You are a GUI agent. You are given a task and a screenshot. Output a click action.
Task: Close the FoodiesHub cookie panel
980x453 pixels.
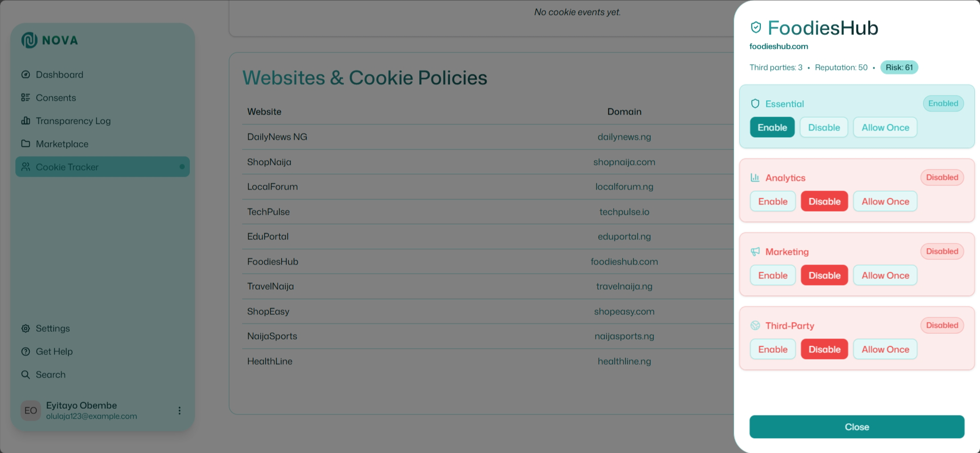(x=857, y=427)
